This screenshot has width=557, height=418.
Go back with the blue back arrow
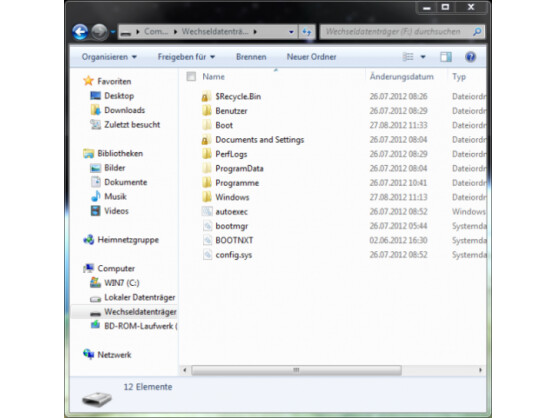pos(80,32)
